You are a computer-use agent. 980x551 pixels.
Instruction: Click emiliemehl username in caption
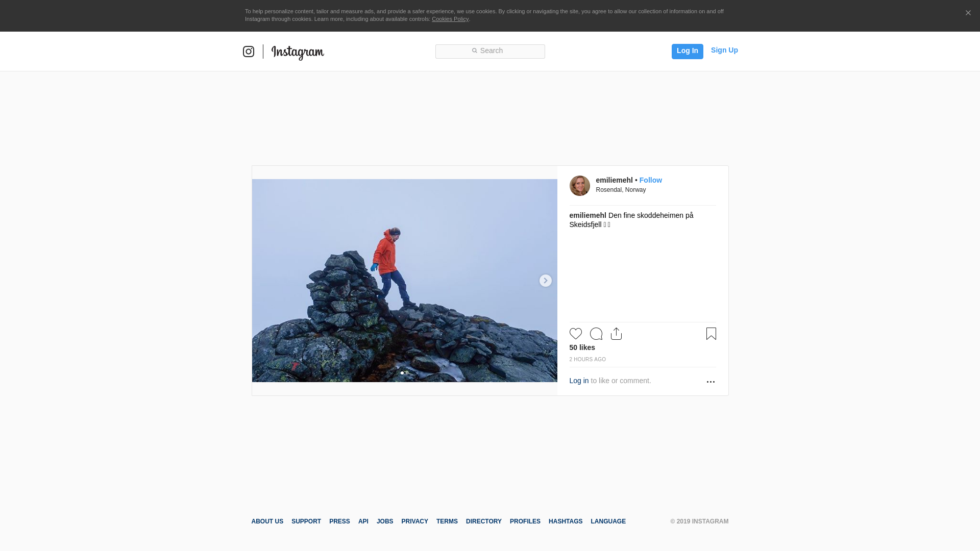(587, 215)
